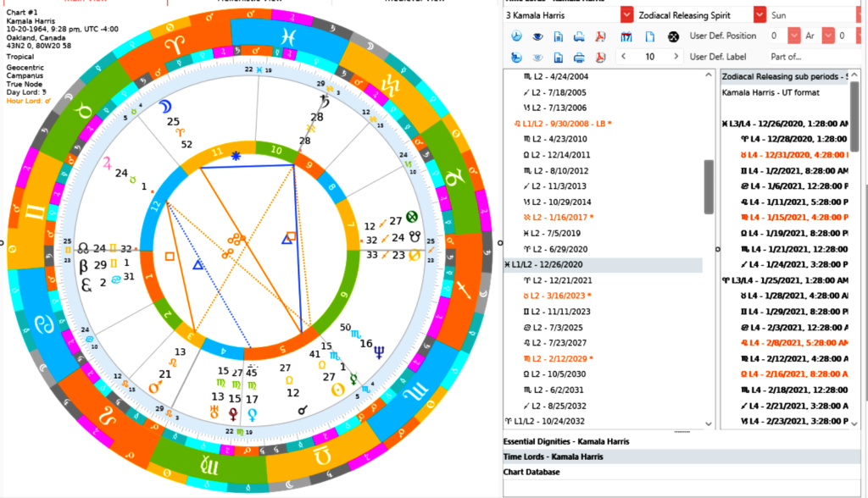Viewport: 868px width, 498px height.
Task: Click the Pisces sign on the outer ring
Action: coord(288,37)
